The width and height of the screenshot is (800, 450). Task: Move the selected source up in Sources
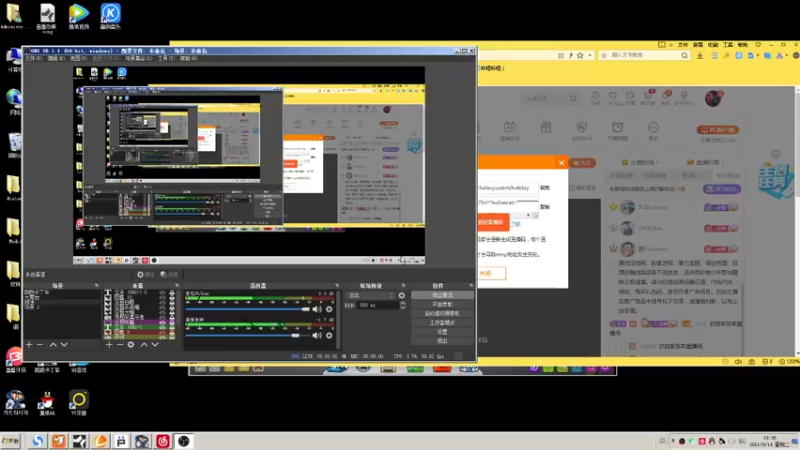[x=144, y=345]
